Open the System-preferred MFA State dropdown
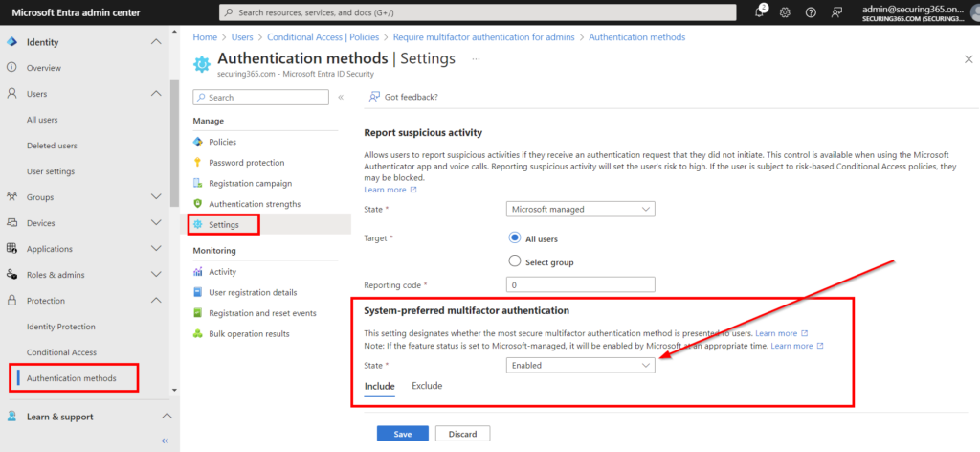 click(x=580, y=365)
